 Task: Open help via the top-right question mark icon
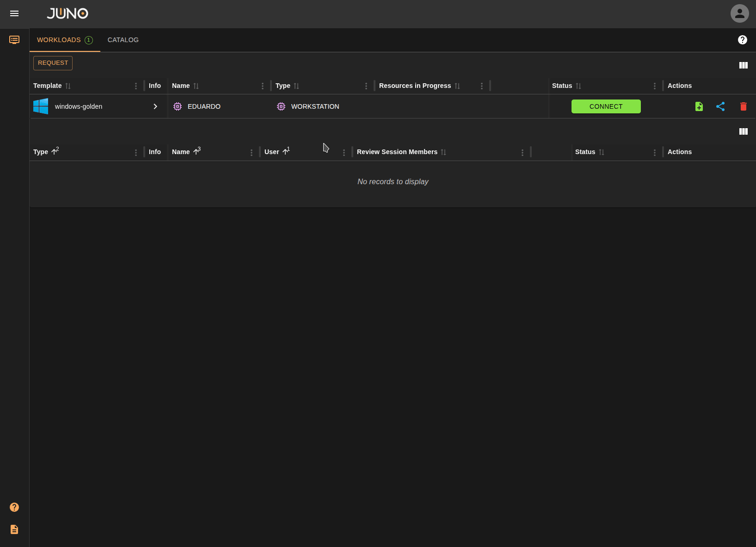743,40
